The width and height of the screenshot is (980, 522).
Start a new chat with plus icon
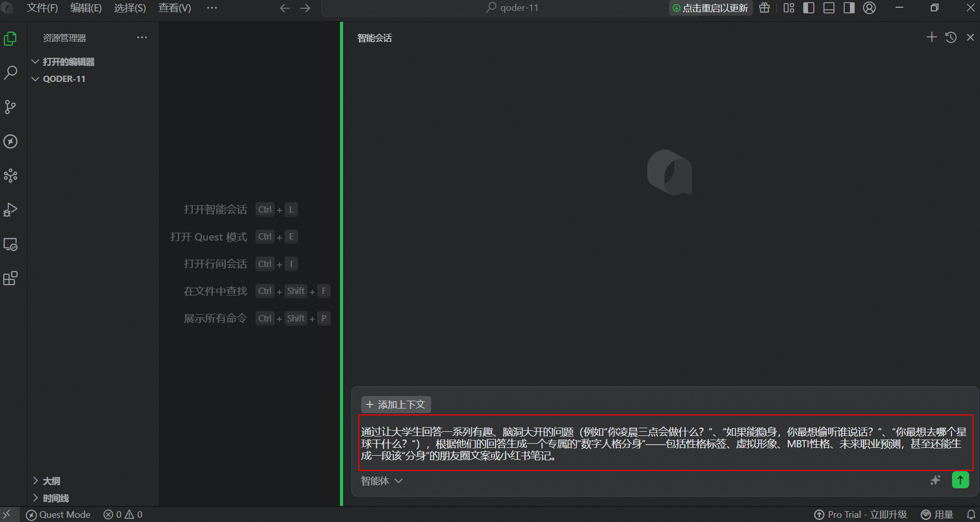(932, 37)
